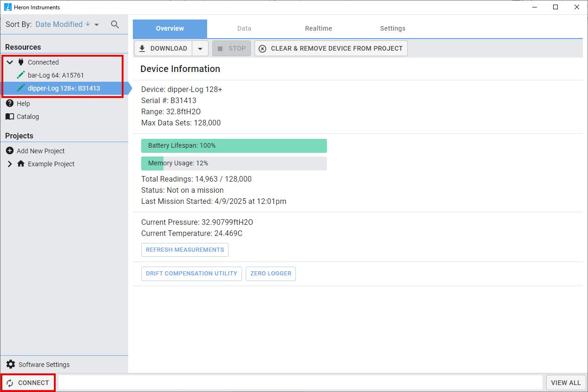Click the circled X clear icon
The height and width of the screenshot is (392, 588).
(262, 48)
